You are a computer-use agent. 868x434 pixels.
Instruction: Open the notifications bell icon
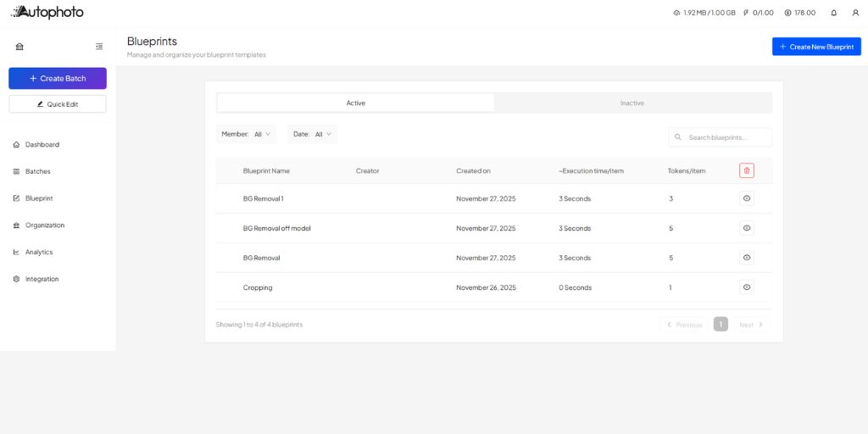click(x=834, y=13)
